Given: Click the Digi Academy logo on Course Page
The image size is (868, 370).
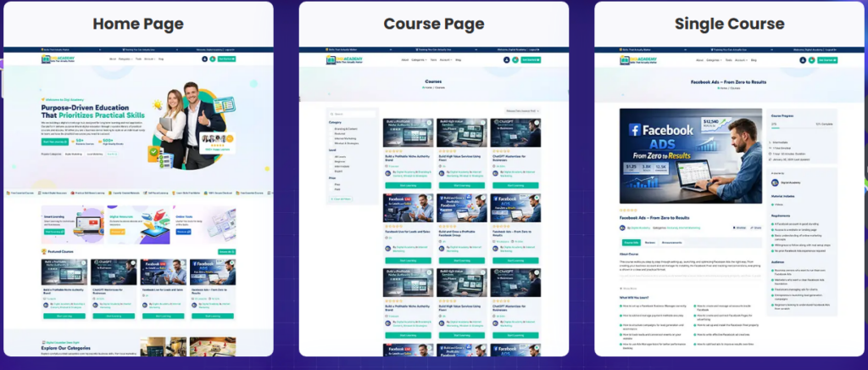Looking at the screenshot, I should click(344, 60).
